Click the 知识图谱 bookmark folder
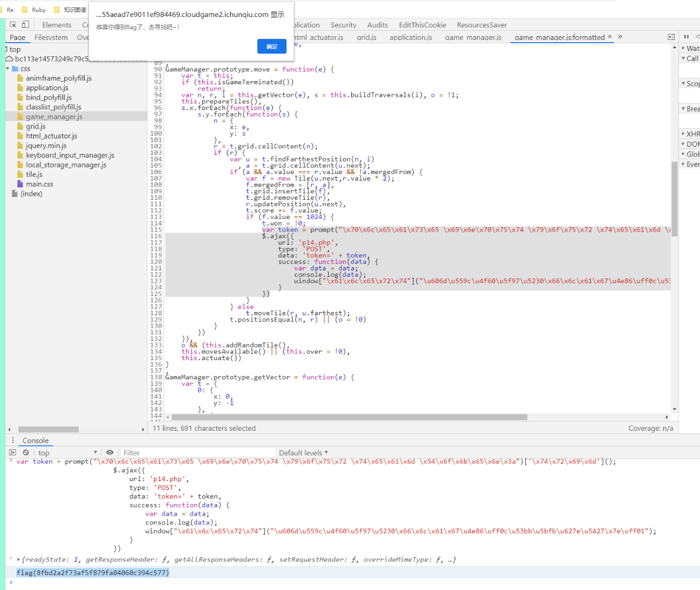The height and width of the screenshot is (590, 700). click(70, 9)
